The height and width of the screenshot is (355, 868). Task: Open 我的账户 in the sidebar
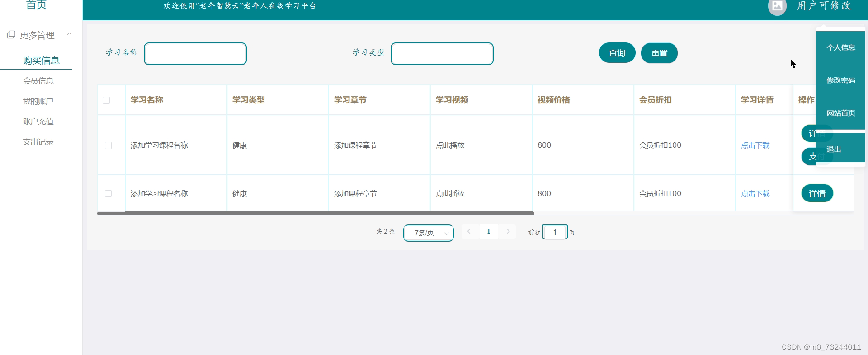[38, 101]
